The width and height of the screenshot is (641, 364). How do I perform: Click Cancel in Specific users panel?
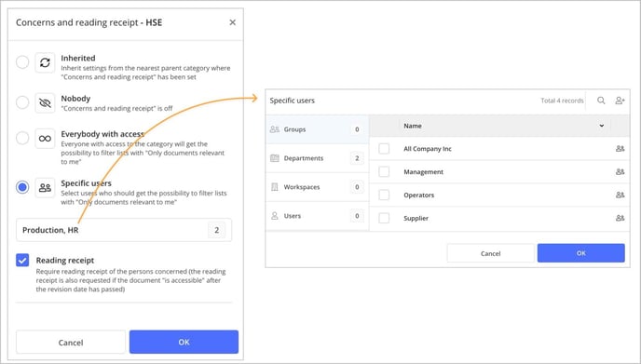point(491,253)
